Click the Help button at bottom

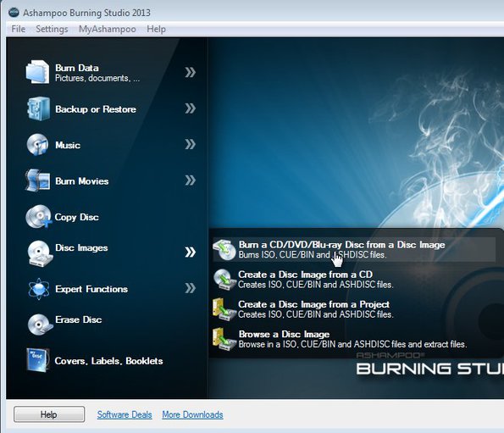(x=49, y=414)
